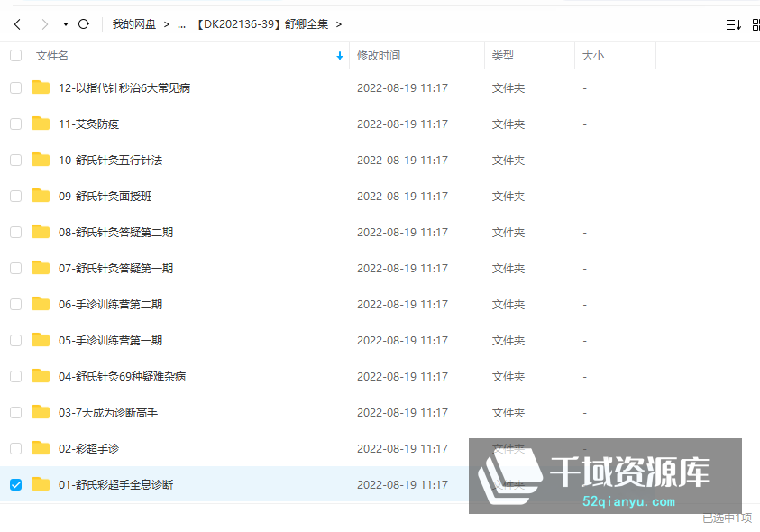Click 文件夹 type cell of 11-艾灸防疫 row
The width and height of the screenshot is (760, 532).
click(508, 124)
